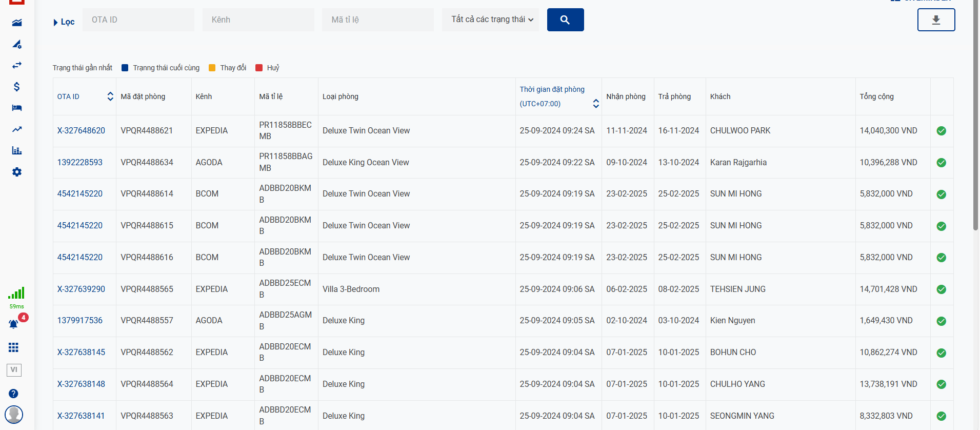Open the bar chart reports icon

(x=17, y=150)
